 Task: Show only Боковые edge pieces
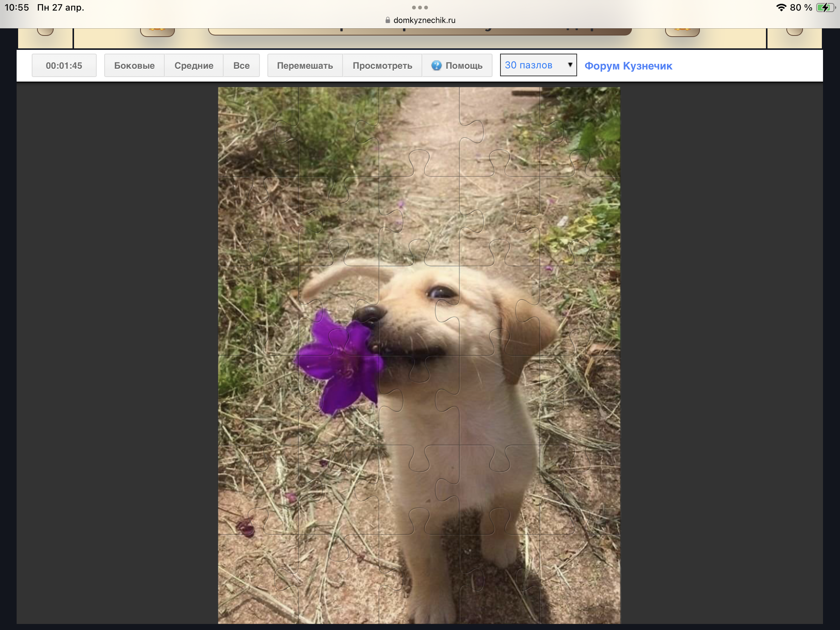pyautogui.click(x=134, y=66)
